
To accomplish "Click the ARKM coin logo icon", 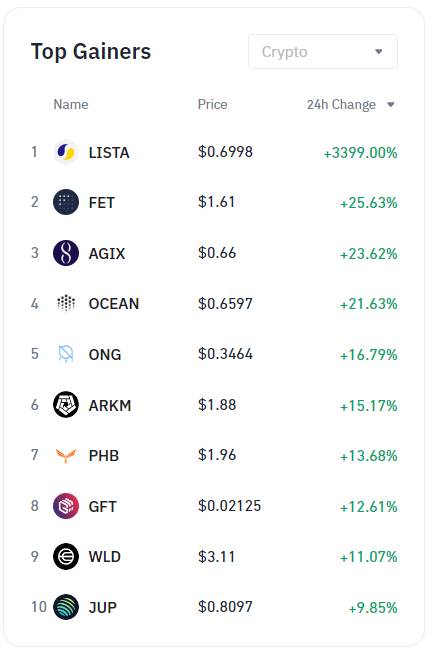I will pyautogui.click(x=66, y=405).
